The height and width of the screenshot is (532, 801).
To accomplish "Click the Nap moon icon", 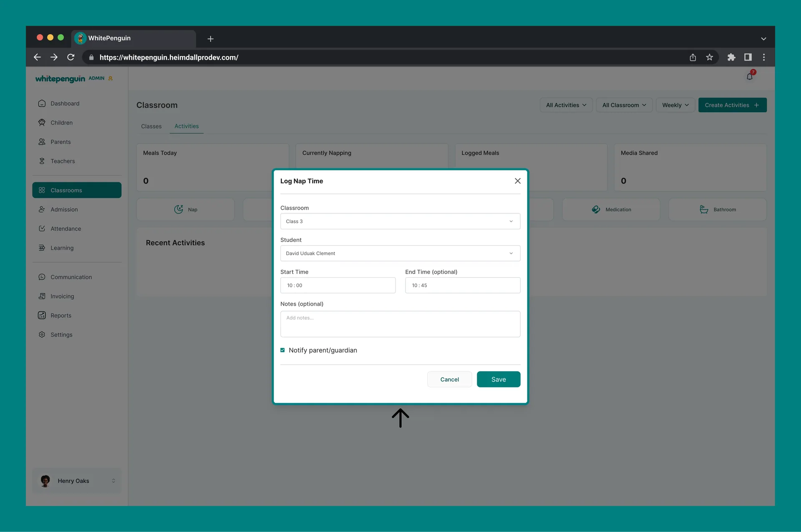I will coord(179,209).
